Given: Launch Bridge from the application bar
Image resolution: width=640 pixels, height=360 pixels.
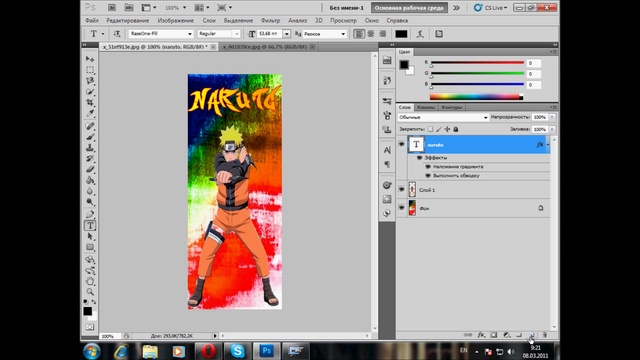Looking at the screenshot, I should 112,8.
